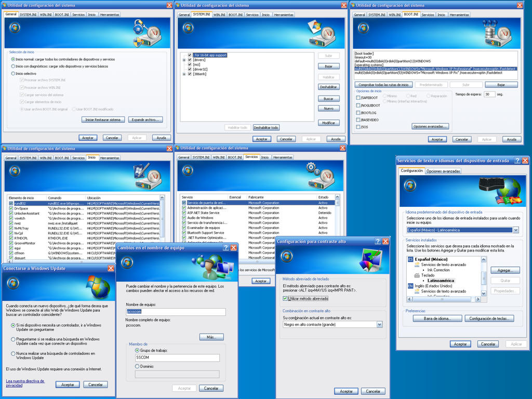Screen dimensions: 532x399
Task: Click the Windows orb in Cambios en el nombre de equipo
Action: pyautogui.click(x=127, y=262)
